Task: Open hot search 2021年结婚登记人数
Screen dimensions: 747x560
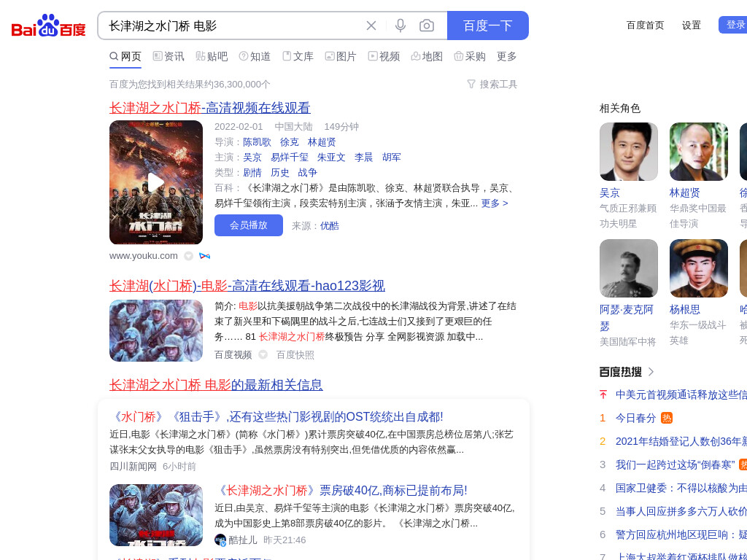Action: pyautogui.click(x=681, y=441)
